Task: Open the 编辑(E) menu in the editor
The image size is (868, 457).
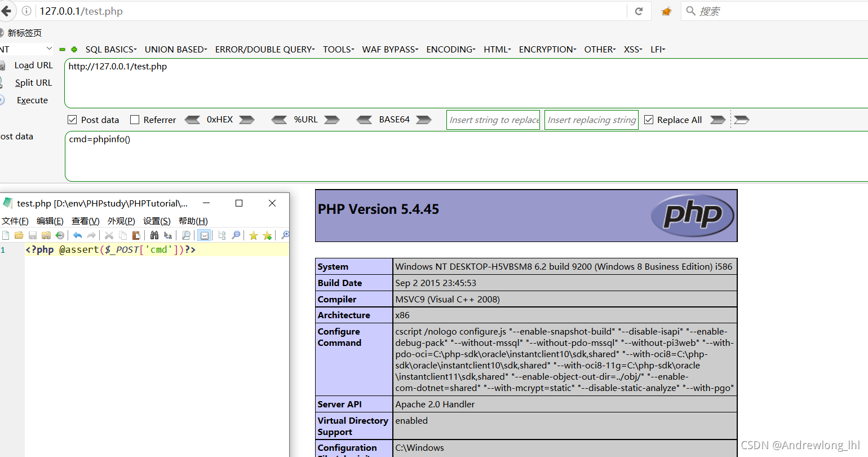Action: [x=50, y=221]
